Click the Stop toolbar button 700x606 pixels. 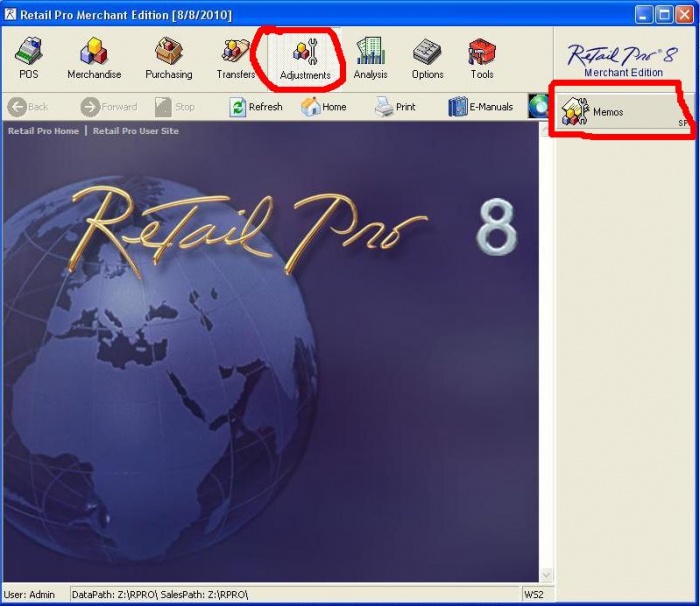[175, 107]
